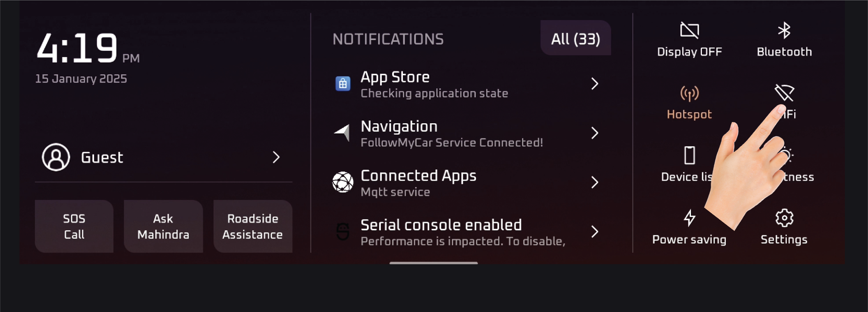Open the Navigation FollowMyCar notification
This screenshot has height=312, width=868.
(x=452, y=133)
